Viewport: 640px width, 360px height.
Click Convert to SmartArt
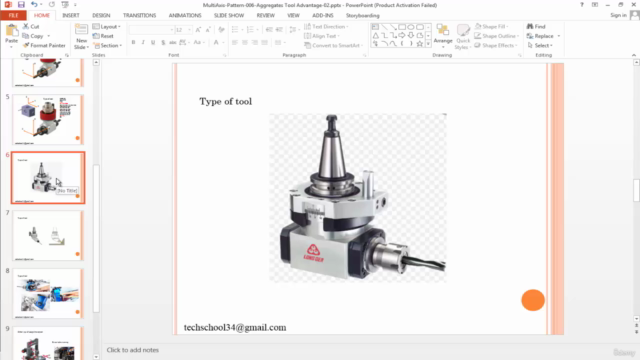(333, 45)
